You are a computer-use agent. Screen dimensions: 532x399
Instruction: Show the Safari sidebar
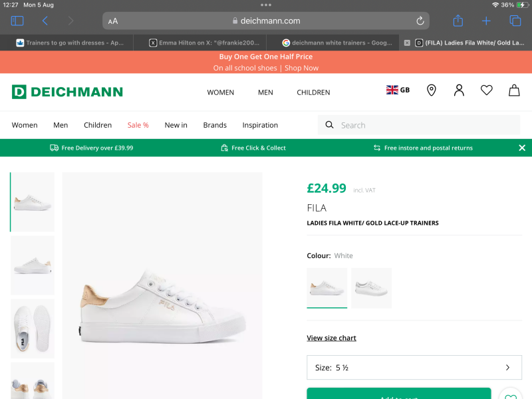[x=17, y=21]
